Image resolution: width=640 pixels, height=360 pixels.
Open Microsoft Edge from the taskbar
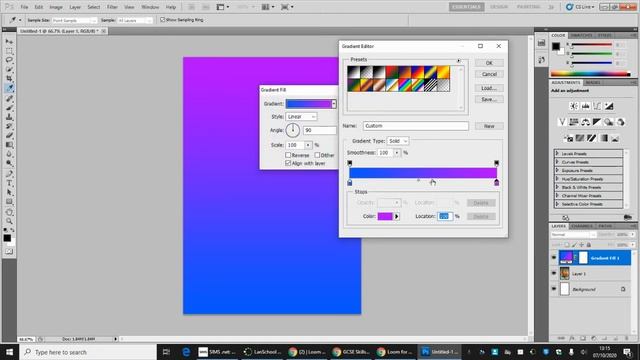tap(186, 351)
